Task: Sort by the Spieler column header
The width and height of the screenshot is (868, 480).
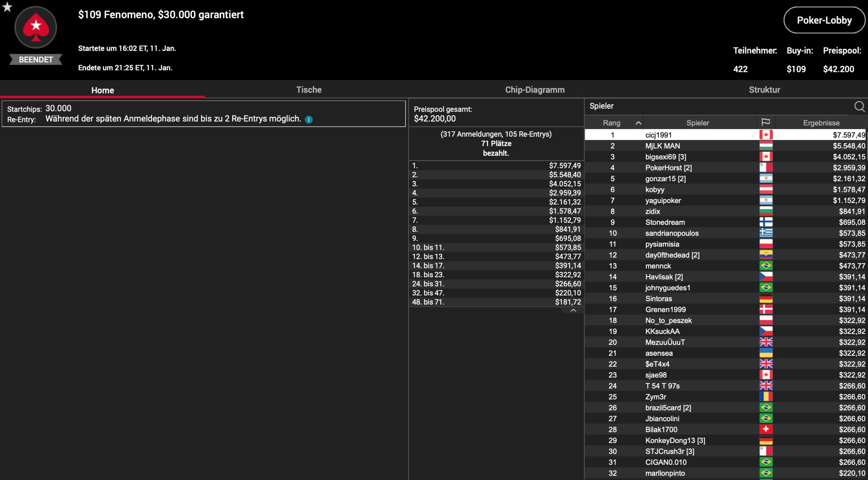Action: (x=697, y=123)
